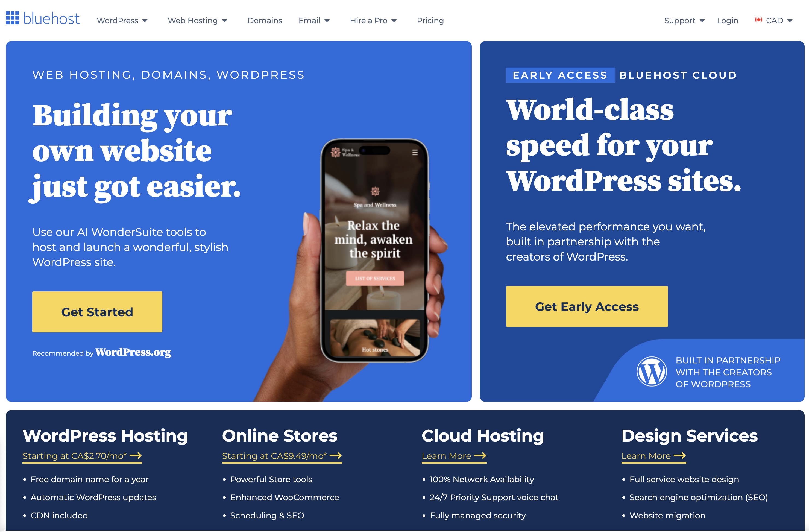Select the Domains menu item
This screenshot has height=532, width=809.
(264, 20)
